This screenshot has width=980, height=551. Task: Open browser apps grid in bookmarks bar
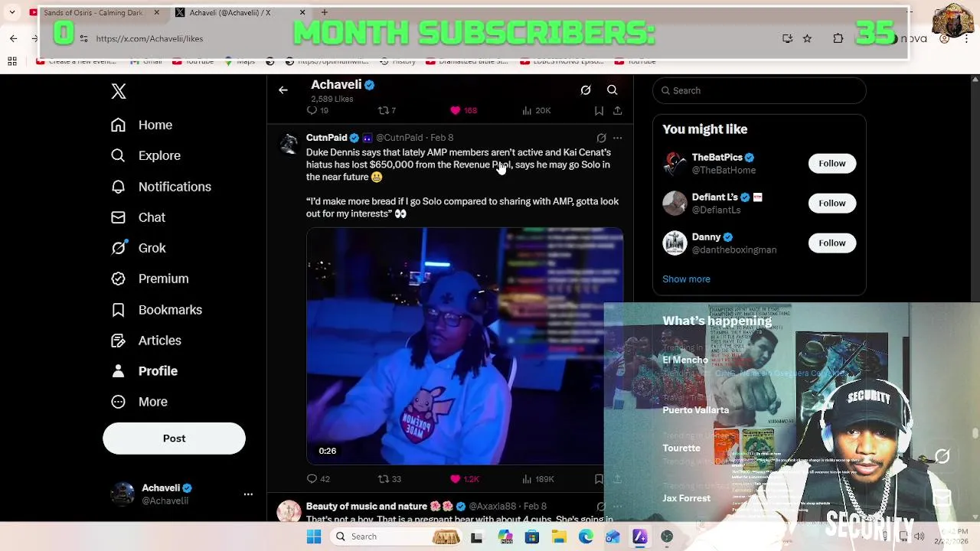click(12, 61)
